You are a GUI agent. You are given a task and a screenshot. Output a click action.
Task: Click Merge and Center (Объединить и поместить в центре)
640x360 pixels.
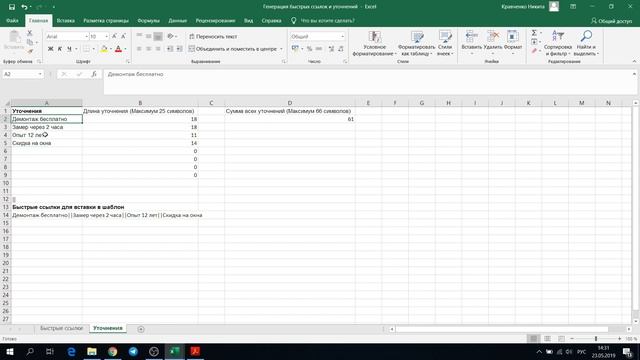pos(233,49)
